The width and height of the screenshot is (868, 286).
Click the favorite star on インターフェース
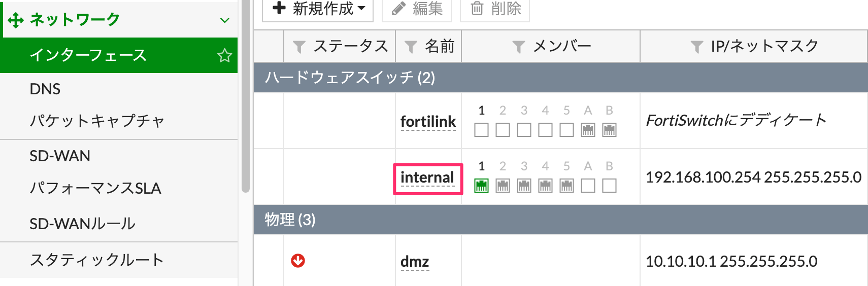(224, 55)
